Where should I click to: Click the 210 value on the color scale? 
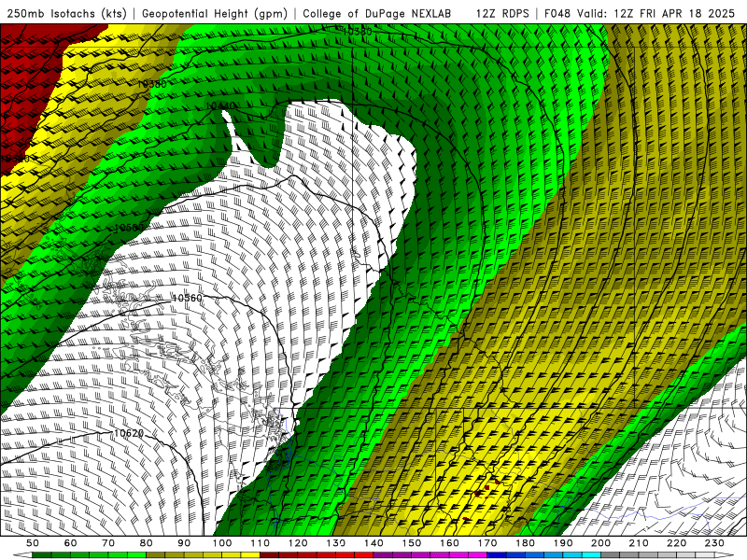pos(639,543)
